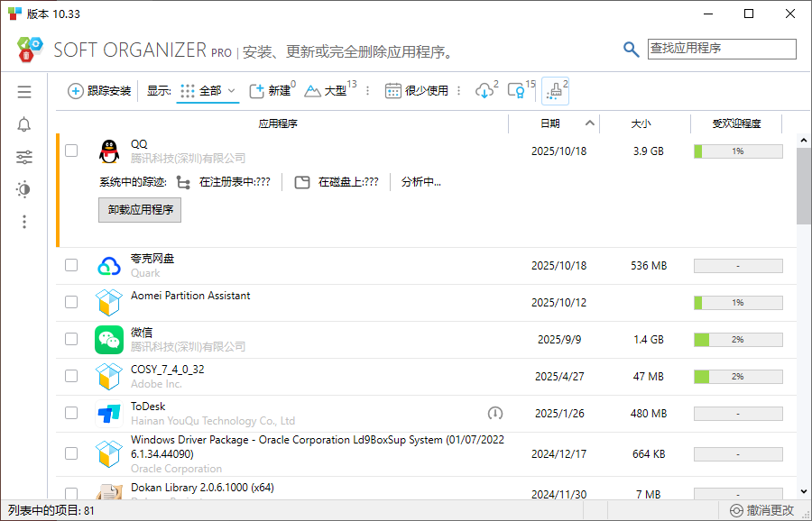The width and height of the screenshot is (812, 521).
Task: Click the 查找应用程序 search input field
Action: coord(722,49)
